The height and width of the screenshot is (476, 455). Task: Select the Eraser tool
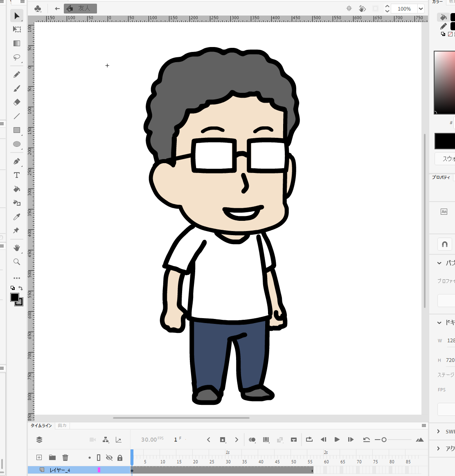(x=17, y=102)
